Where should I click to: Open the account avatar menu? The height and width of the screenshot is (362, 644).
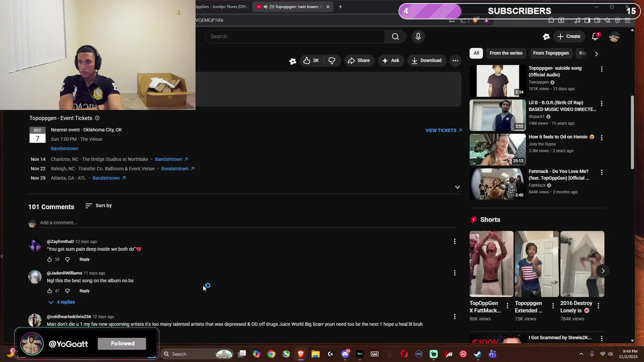[x=614, y=37]
